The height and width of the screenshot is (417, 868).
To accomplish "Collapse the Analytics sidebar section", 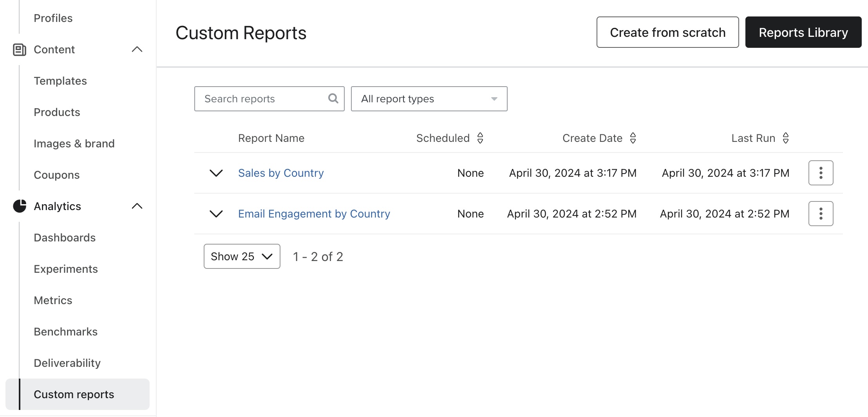I will [137, 206].
